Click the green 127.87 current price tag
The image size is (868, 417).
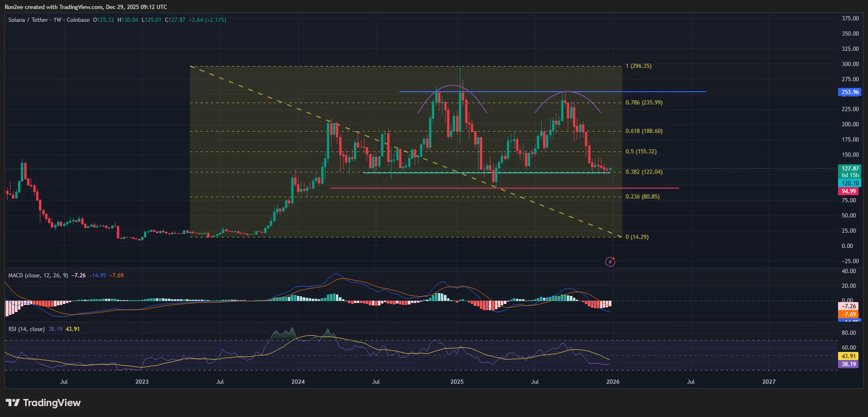849,169
